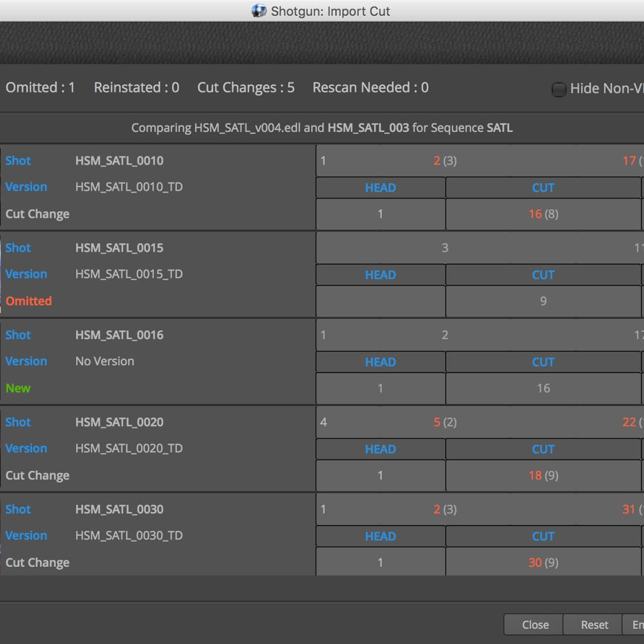
Task: Click the 'Omitted : 1' summary counter
Action: tap(40, 87)
